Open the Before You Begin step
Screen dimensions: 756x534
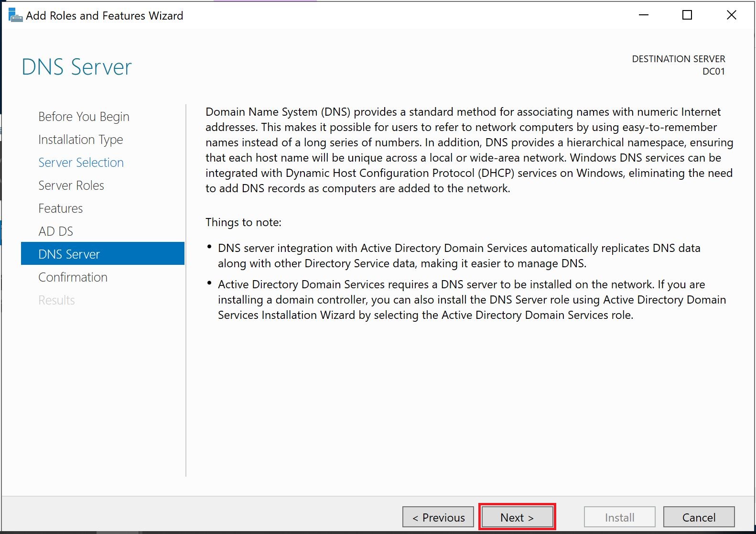(x=84, y=117)
